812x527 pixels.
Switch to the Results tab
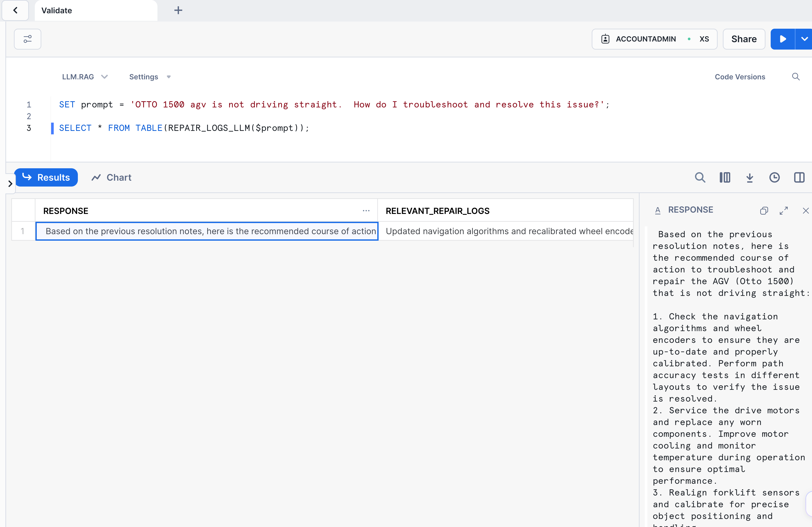pos(46,177)
